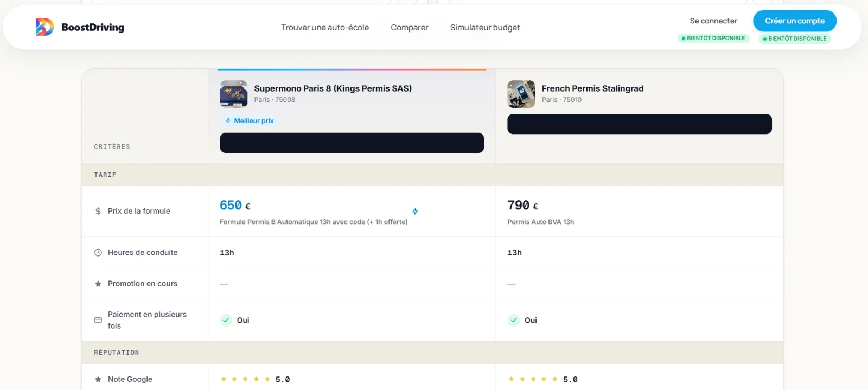Click the green check icon under Supermono Paris 8
The height and width of the screenshot is (390, 868).
pos(226,320)
